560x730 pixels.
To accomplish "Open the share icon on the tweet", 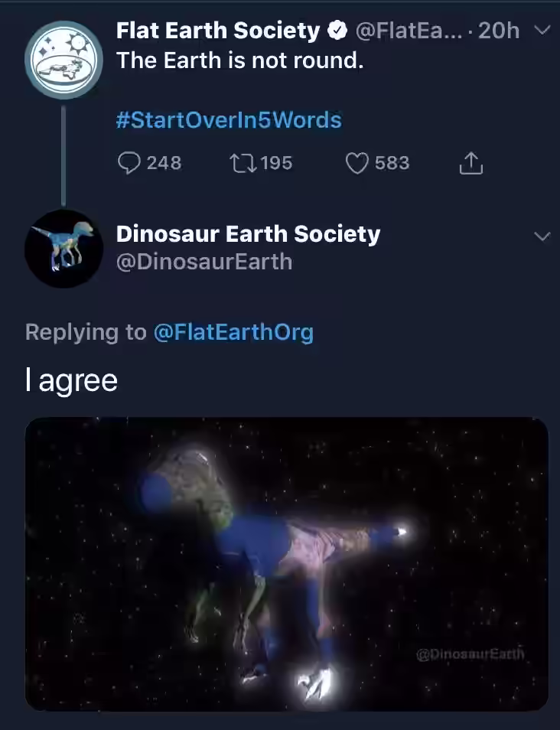I will point(471,164).
